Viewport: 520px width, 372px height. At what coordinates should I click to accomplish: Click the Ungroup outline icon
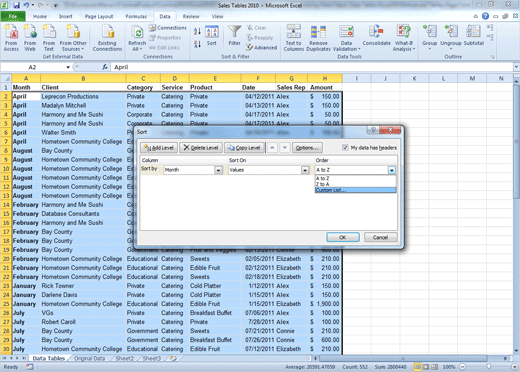[451, 37]
